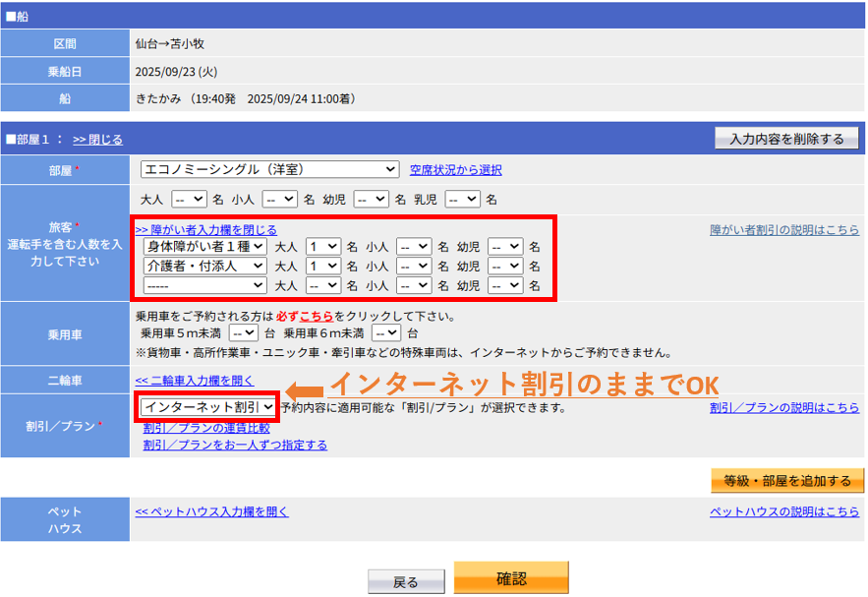Expand the 二輪車入力欄を開く section
The image size is (868, 597).
point(194,381)
